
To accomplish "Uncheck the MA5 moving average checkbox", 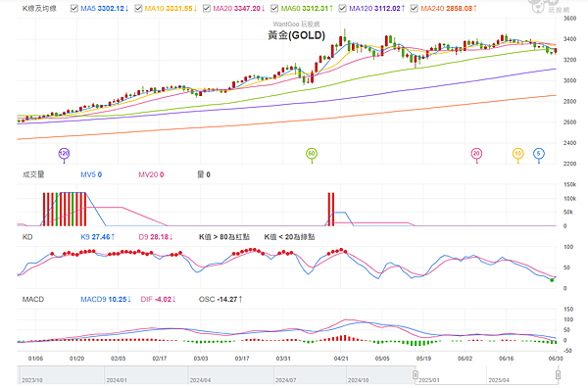I will click(x=74, y=8).
